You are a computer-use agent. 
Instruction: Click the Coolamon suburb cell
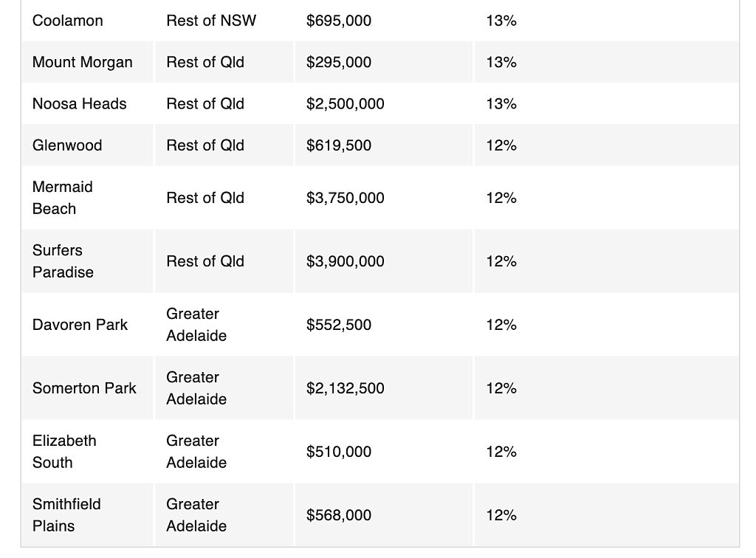click(x=87, y=21)
